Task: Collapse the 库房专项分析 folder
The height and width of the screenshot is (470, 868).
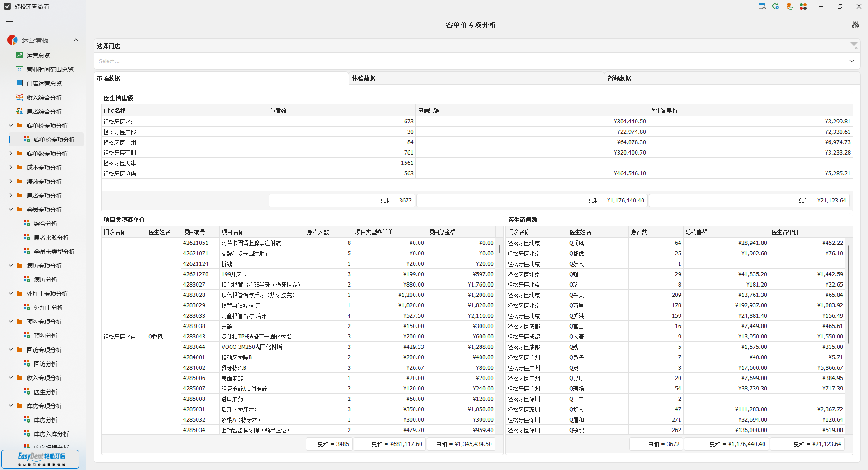Action: coord(11,405)
